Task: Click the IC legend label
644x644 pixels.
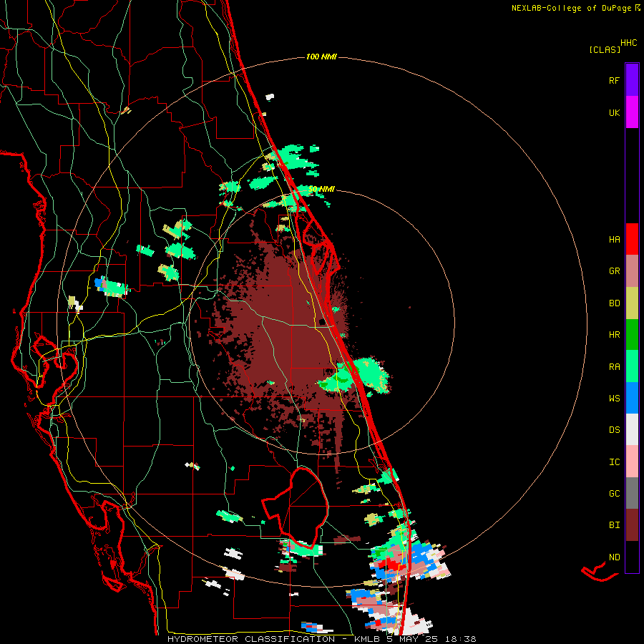Action: point(614,462)
